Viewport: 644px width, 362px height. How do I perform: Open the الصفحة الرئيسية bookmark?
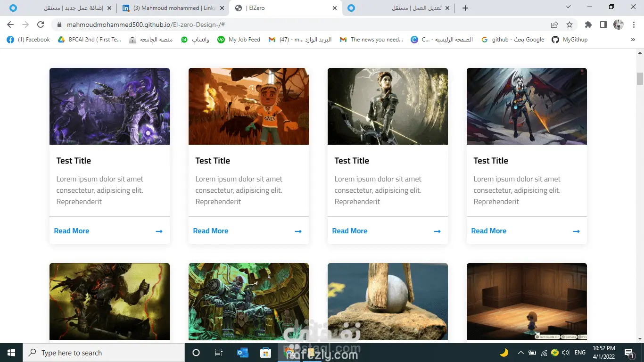(x=442, y=40)
